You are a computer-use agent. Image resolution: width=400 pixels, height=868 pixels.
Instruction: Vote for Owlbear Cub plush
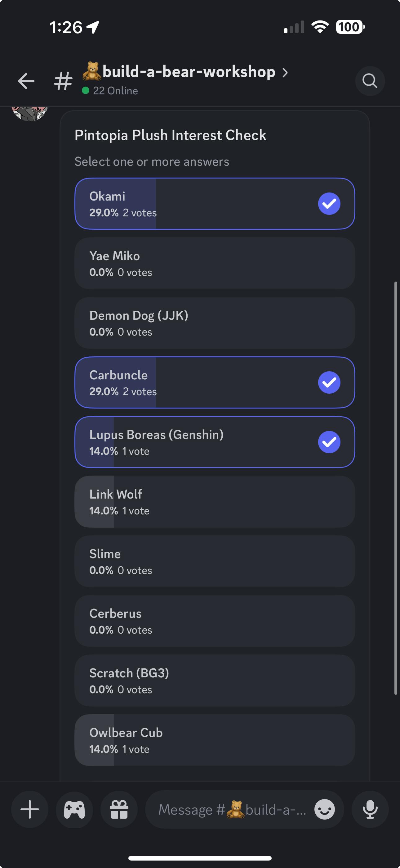pos(215,740)
